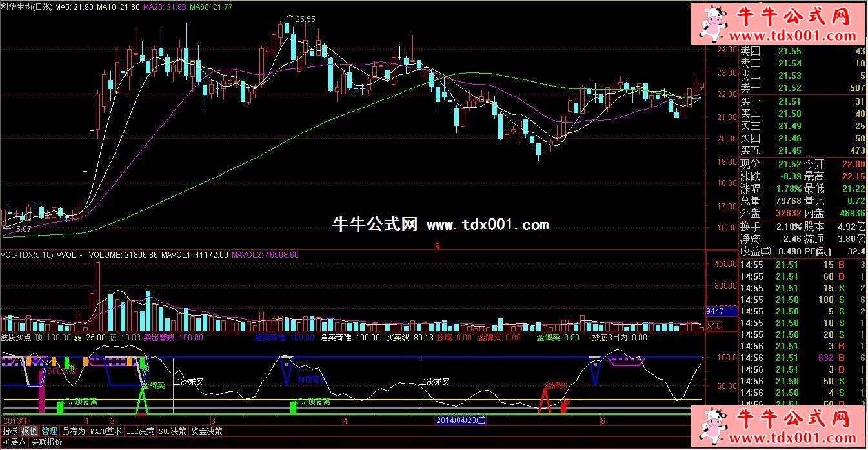
Task: Click 另存为 to save template
Action: [x=74, y=431]
